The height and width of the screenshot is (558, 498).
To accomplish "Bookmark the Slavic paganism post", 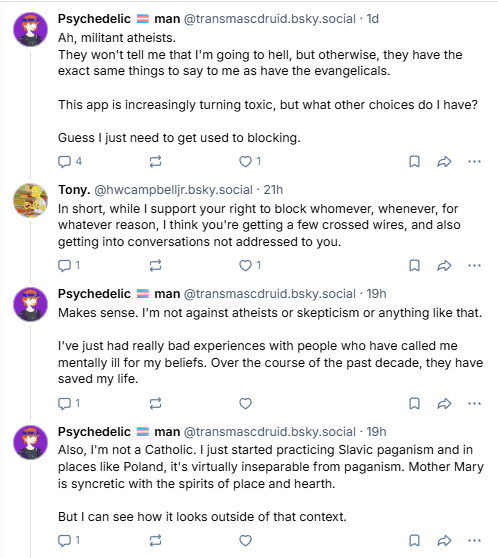I will pyautogui.click(x=414, y=541).
